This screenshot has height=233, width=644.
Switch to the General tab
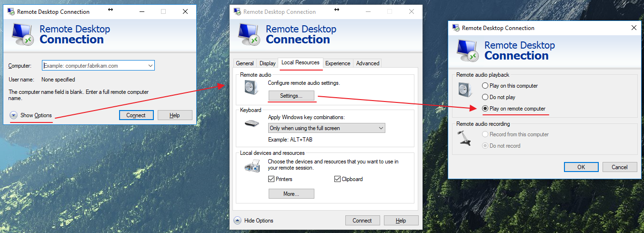[x=245, y=63]
